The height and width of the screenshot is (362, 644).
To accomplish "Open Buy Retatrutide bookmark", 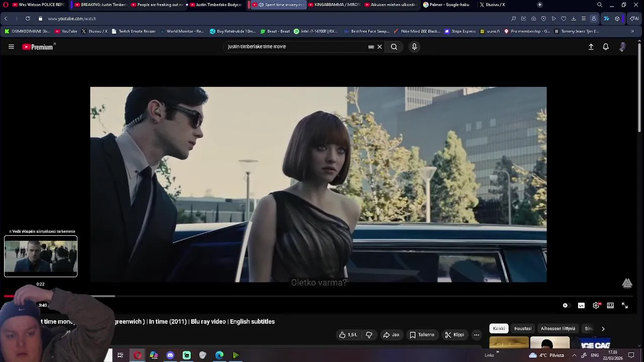I will pyautogui.click(x=233, y=31).
